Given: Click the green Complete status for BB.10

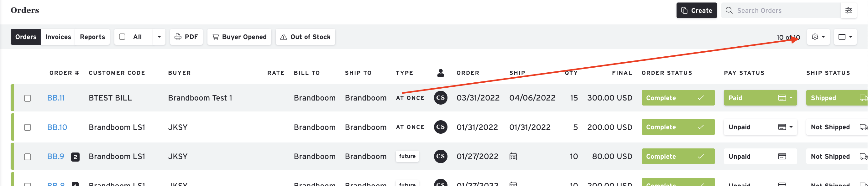Looking at the screenshot, I should pyautogui.click(x=678, y=127).
